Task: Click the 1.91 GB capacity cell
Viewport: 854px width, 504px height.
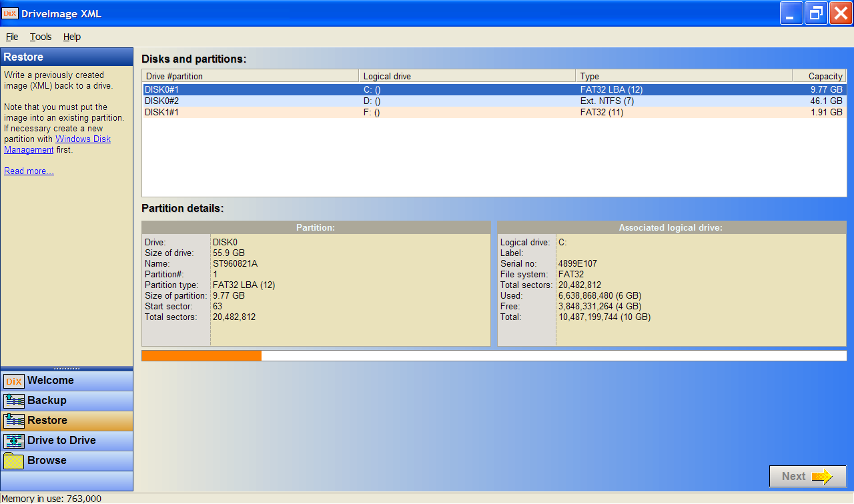Action: coord(827,112)
